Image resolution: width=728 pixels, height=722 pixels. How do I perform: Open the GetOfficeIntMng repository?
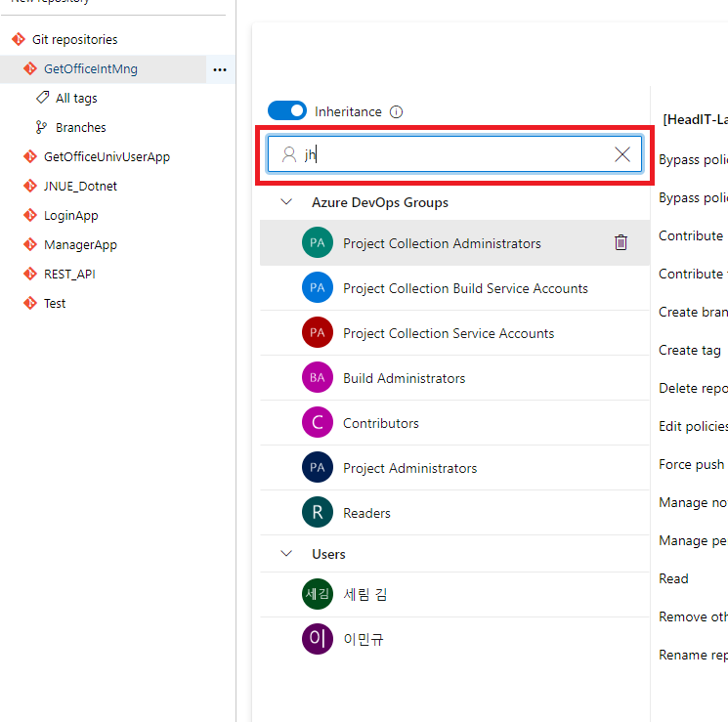tap(91, 69)
